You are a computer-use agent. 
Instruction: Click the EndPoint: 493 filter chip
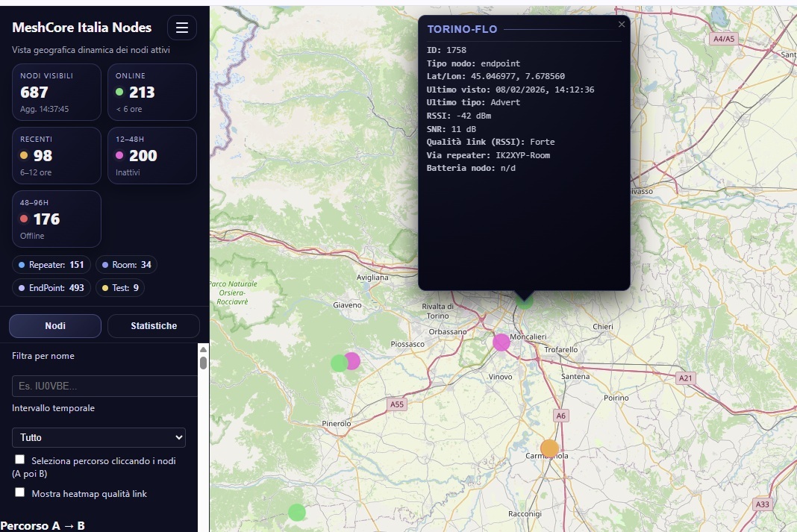point(51,287)
